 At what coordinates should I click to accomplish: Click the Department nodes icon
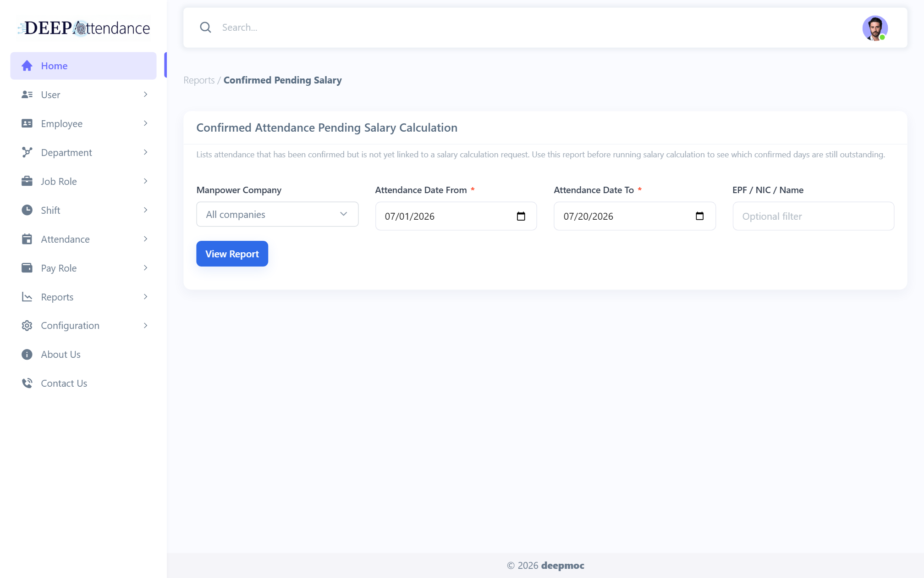(x=27, y=152)
